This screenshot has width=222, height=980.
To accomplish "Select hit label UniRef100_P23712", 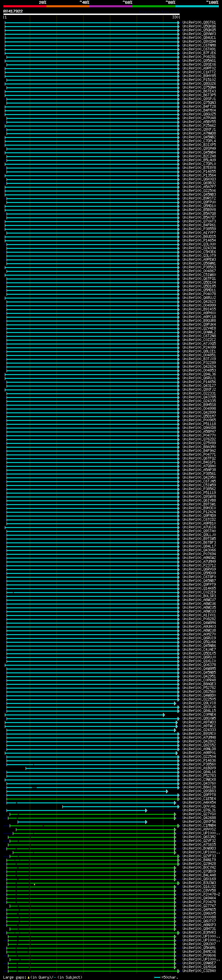I will 199,565.
